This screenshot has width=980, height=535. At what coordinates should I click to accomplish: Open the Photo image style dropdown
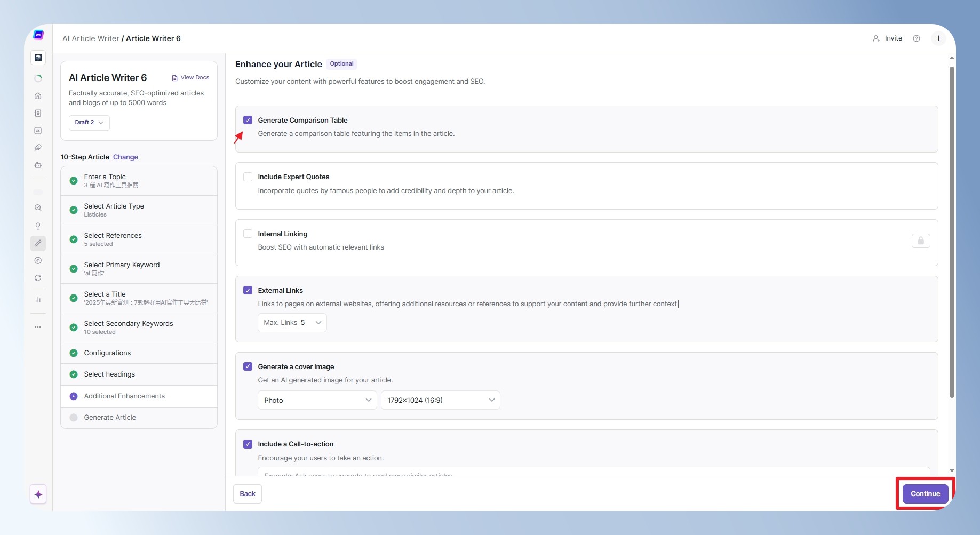coord(317,400)
